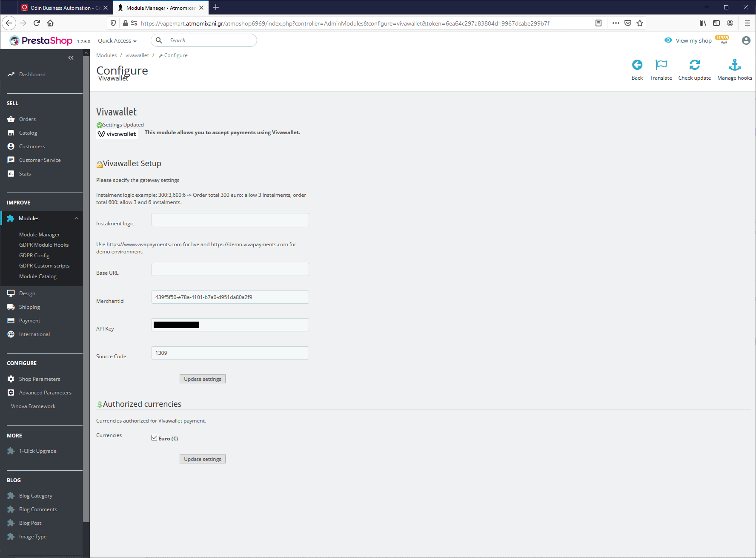Click inside the Source Code field

click(x=230, y=353)
